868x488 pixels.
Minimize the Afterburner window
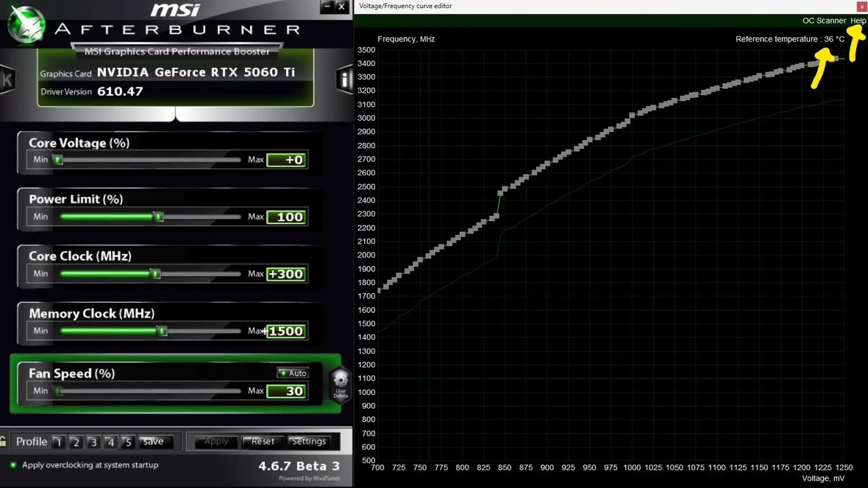click(327, 6)
